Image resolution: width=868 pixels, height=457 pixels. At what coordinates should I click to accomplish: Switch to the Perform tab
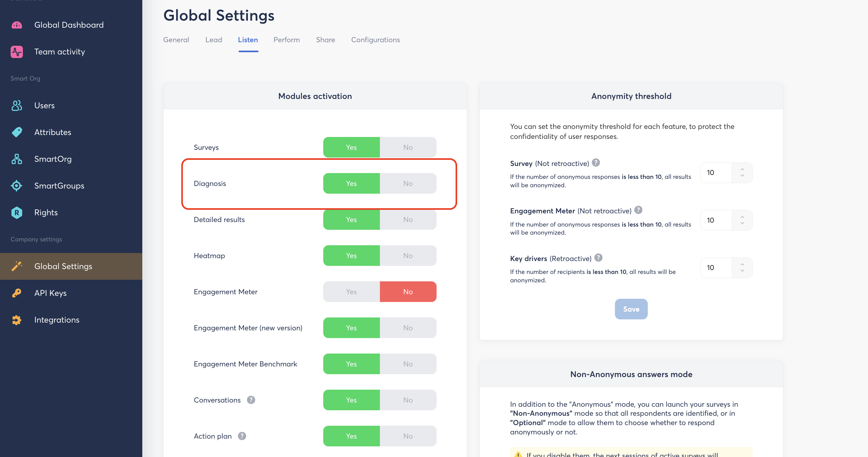(287, 40)
